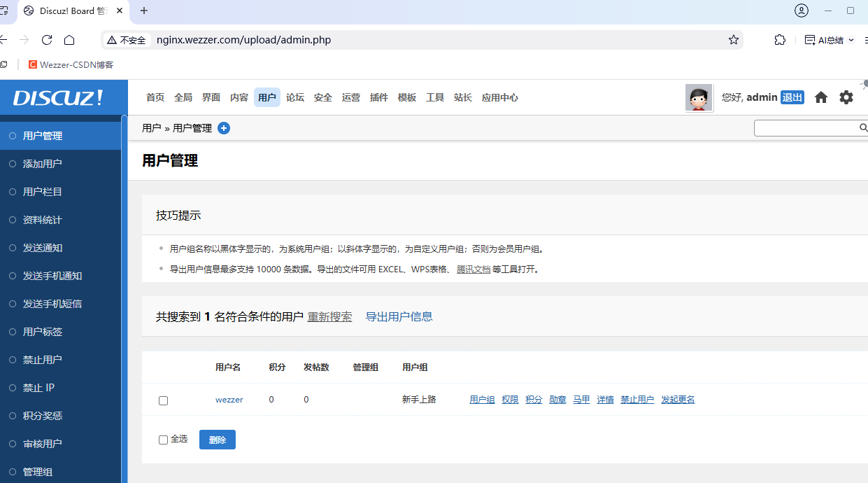Click 积分 action link for wezzer

[x=534, y=400]
